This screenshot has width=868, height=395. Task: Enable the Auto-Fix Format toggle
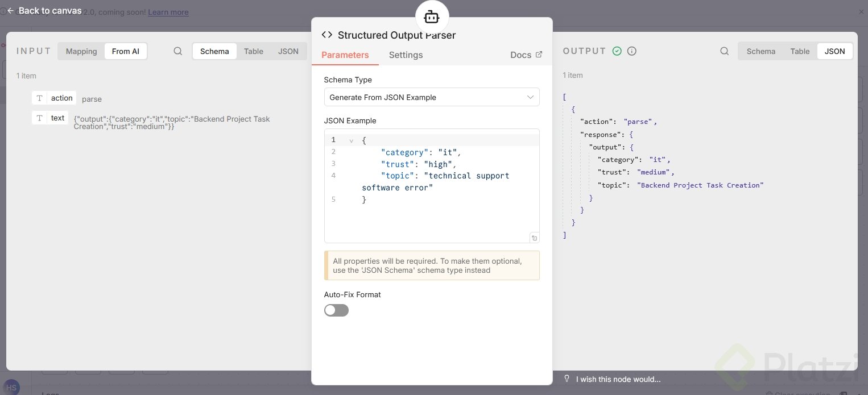coord(336,310)
